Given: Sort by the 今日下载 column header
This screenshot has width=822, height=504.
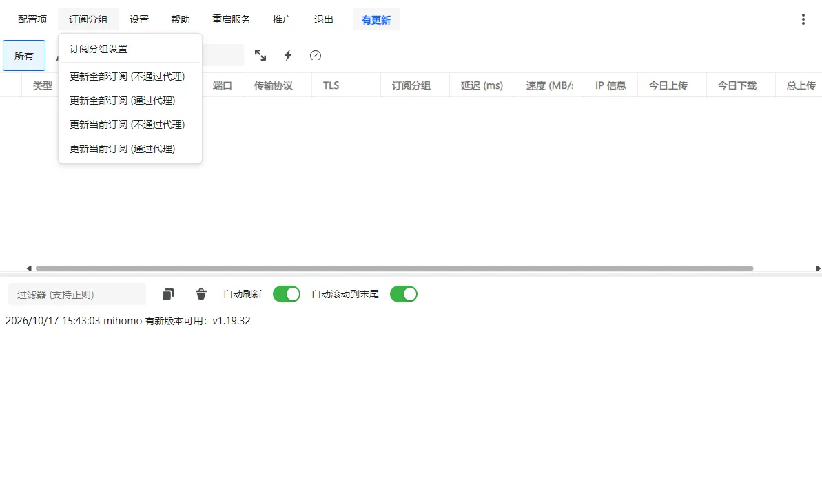Looking at the screenshot, I should tap(741, 85).
